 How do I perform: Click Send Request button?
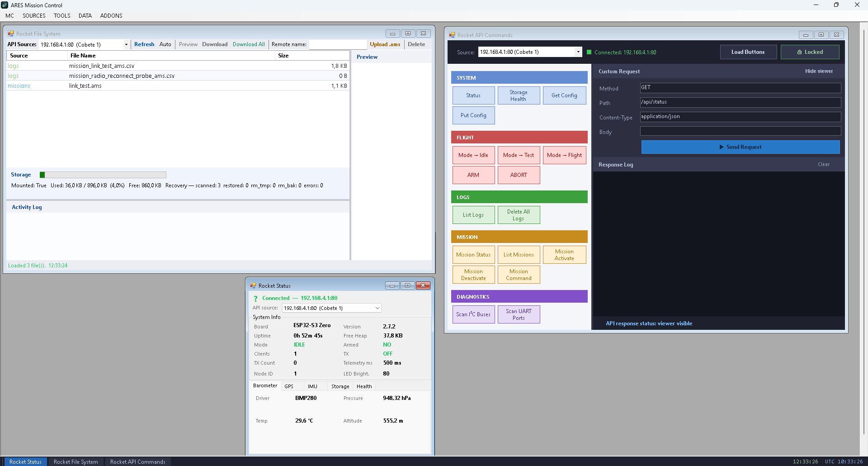(x=740, y=147)
